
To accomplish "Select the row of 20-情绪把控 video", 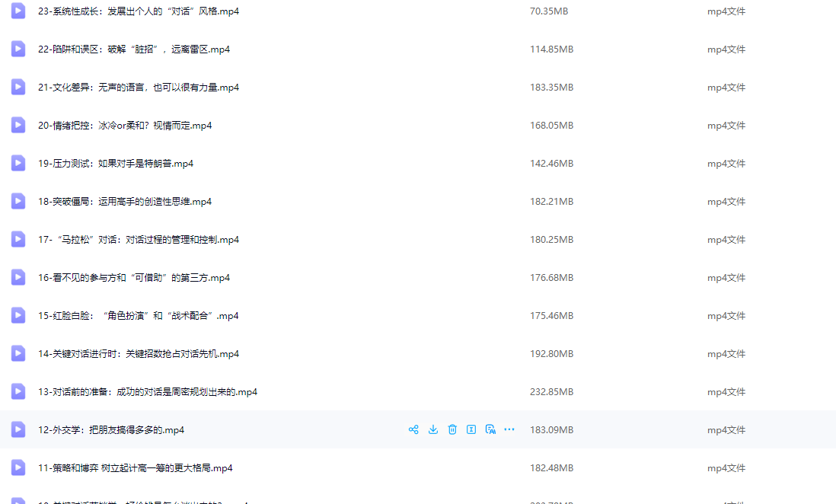I will [305, 125].
